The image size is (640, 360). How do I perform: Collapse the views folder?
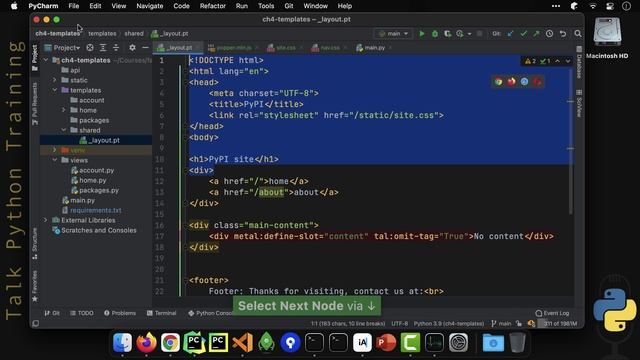55,160
